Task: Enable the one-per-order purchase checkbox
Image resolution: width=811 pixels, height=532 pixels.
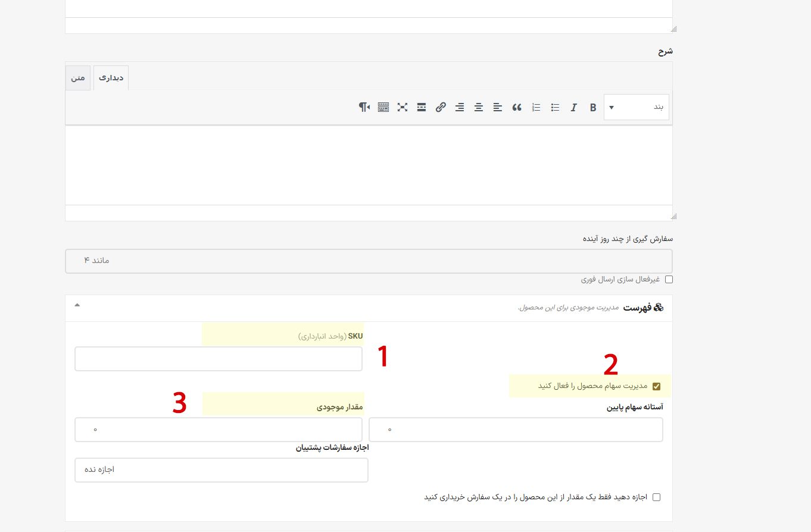Action: (657, 497)
